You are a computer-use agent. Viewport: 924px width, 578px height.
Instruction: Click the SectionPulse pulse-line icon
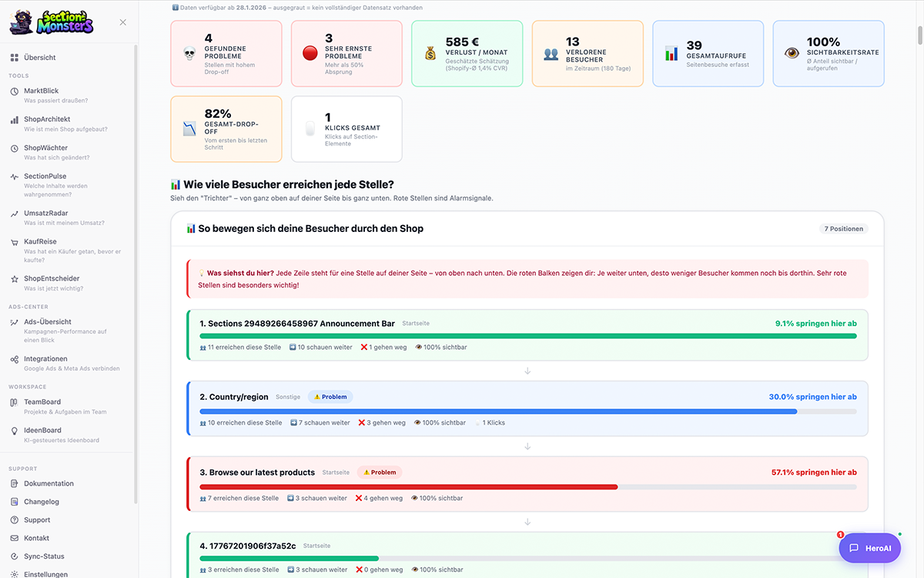(15, 177)
